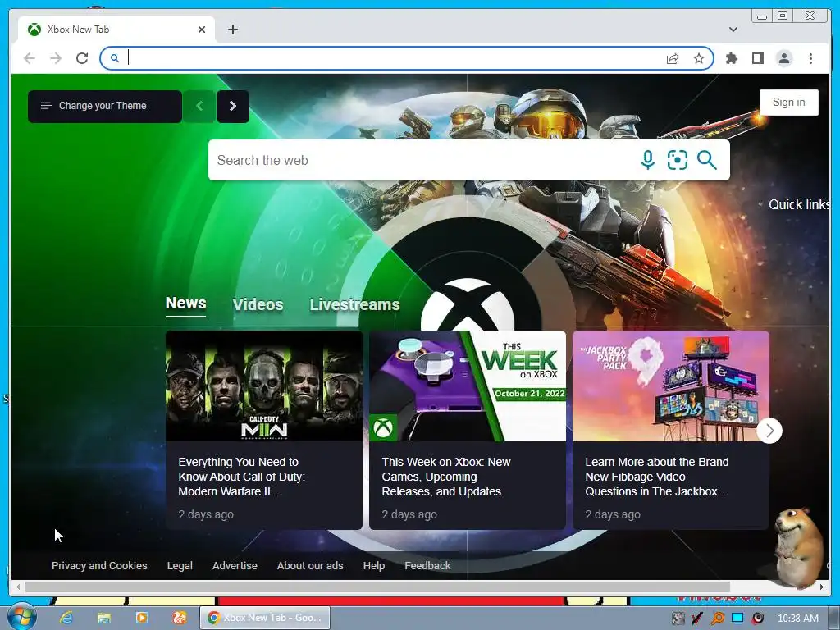
Task: Open a new tab with the plus button
Action: 232,30
